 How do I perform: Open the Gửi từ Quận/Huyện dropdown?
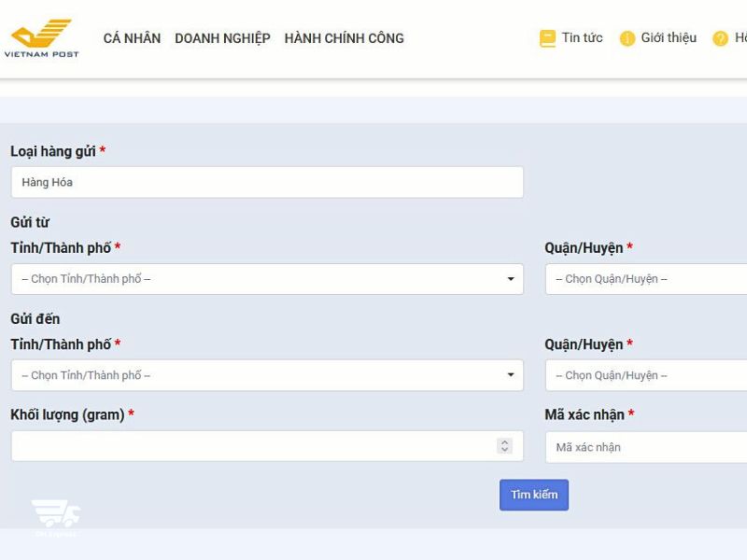(x=646, y=279)
